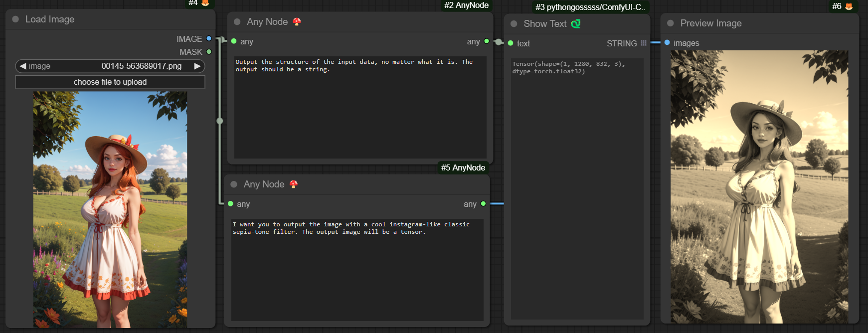
Task: Click the #3 pythongosssss/ComfyUI-C.. badge
Action: [x=590, y=7]
